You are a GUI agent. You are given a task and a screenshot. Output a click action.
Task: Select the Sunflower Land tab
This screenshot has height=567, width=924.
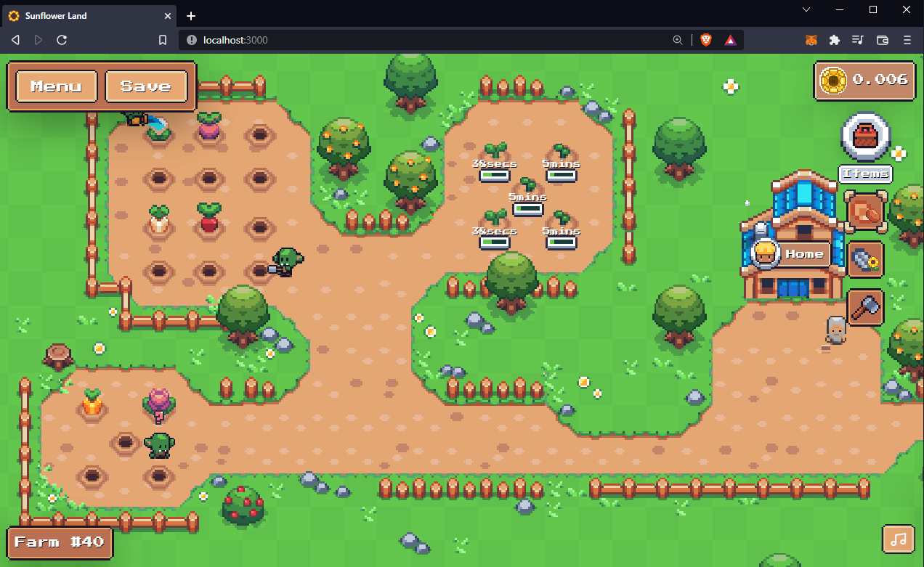(89, 15)
